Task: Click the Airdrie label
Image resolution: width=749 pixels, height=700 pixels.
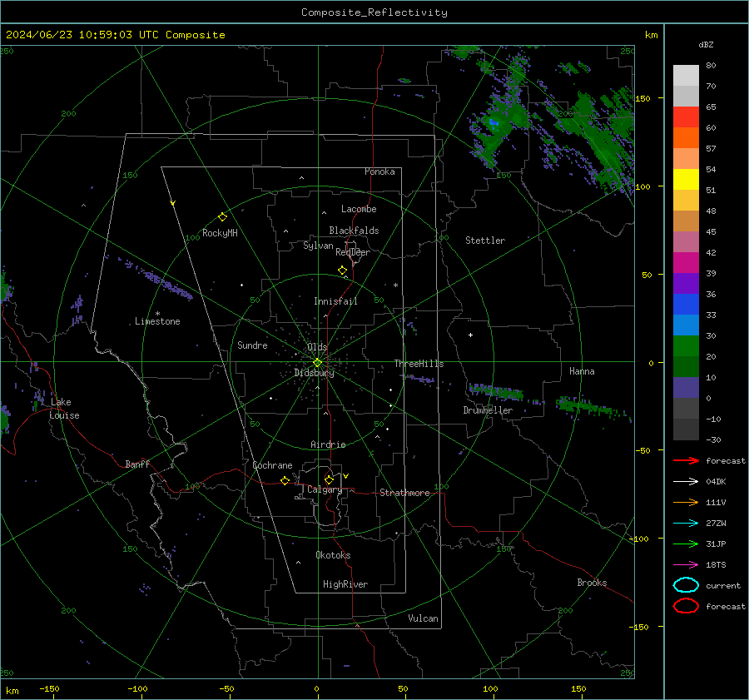Action: (328, 444)
